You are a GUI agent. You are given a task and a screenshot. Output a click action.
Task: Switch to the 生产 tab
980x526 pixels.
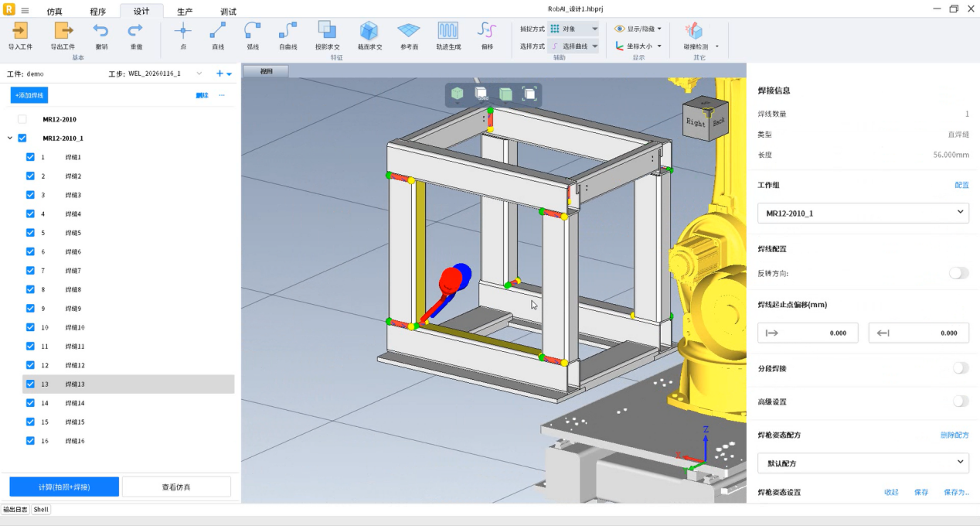point(185,12)
